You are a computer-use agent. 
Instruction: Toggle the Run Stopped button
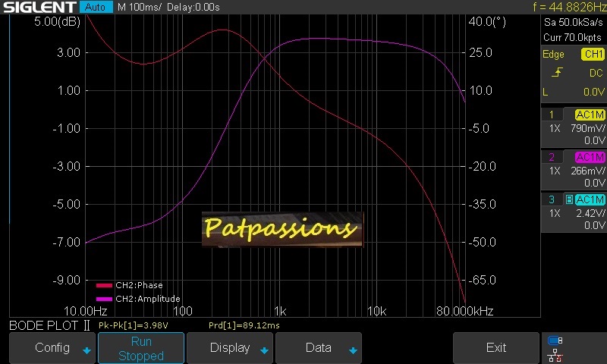(x=141, y=348)
